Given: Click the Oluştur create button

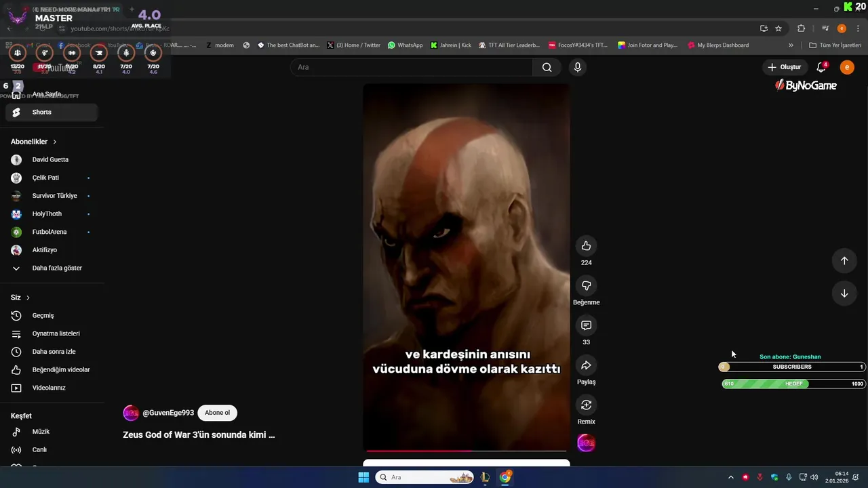Looking at the screenshot, I should pyautogui.click(x=785, y=67).
